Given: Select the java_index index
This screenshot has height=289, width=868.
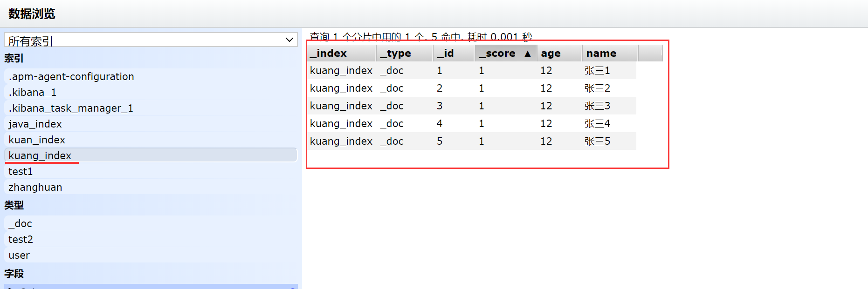Looking at the screenshot, I should coord(151,124).
